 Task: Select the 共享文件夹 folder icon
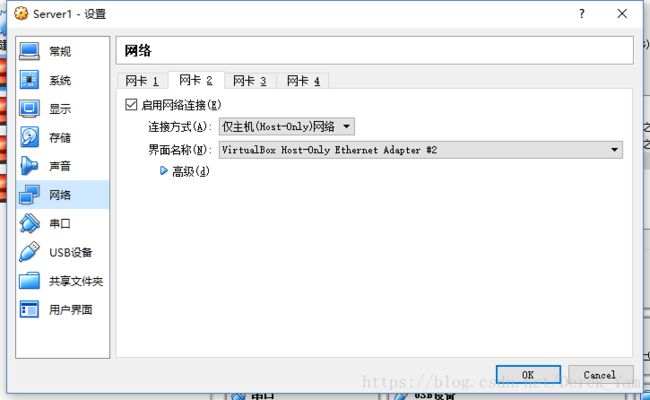coord(29,281)
